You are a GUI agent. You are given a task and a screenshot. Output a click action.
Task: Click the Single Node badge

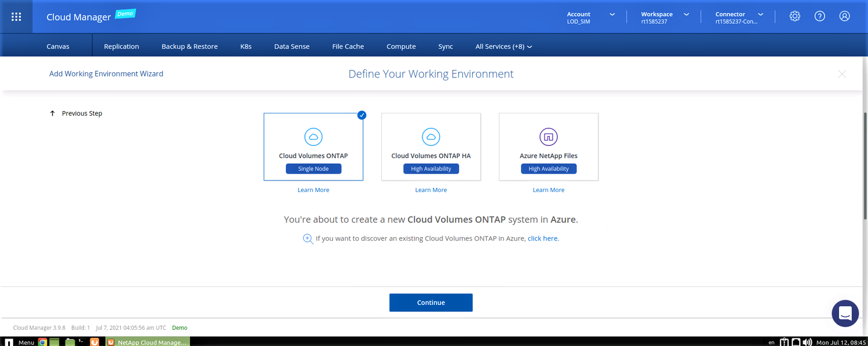point(314,169)
